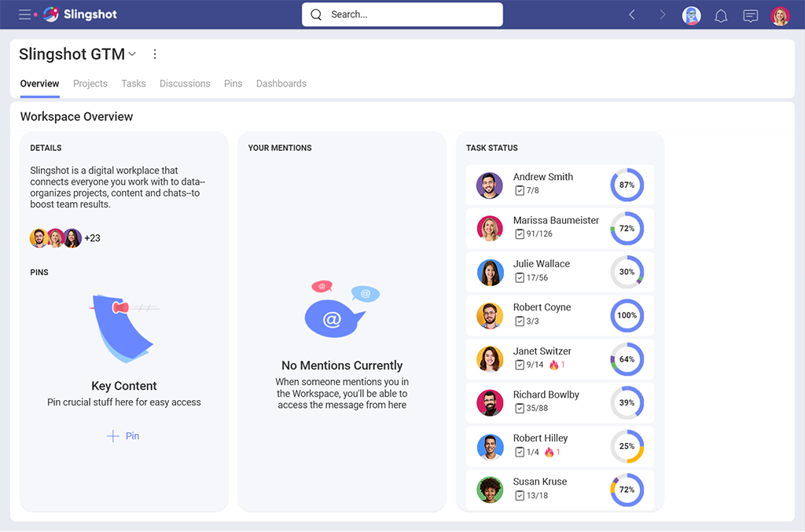Click the Pin link under Key Content
This screenshot has width=805, height=532.
132,436
